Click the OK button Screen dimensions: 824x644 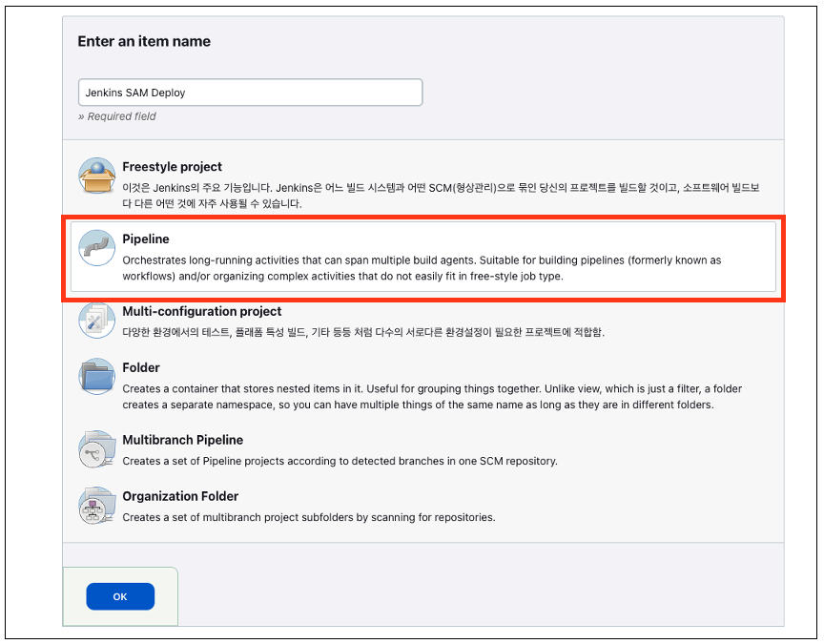pos(120,596)
